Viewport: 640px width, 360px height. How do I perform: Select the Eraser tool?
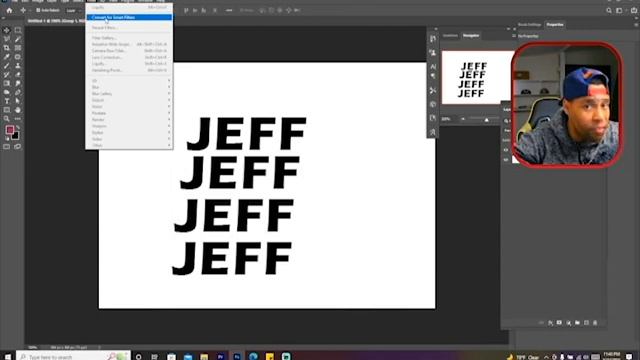[18, 75]
